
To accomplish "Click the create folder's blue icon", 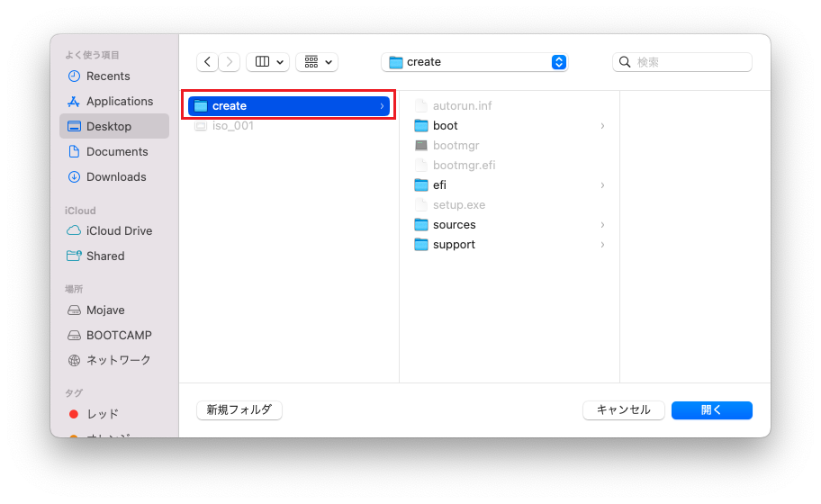I will pyautogui.click(x=201, y=105).
